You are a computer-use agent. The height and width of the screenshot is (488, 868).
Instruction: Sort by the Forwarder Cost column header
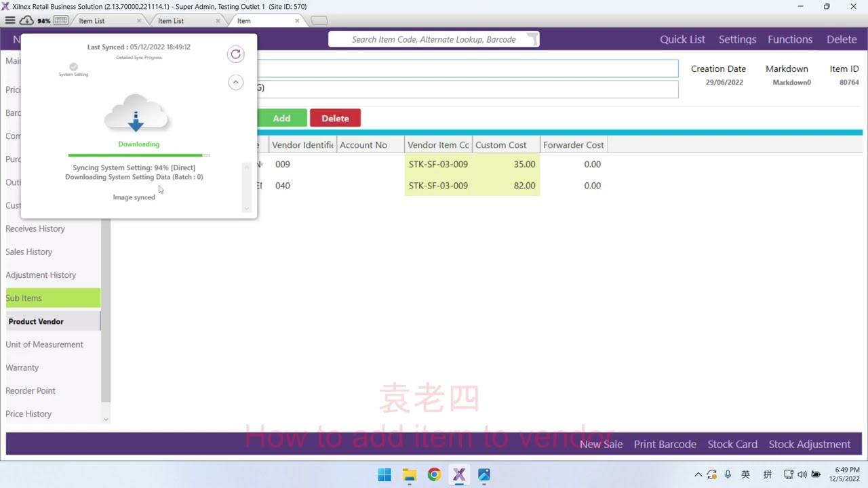point(574,145)
